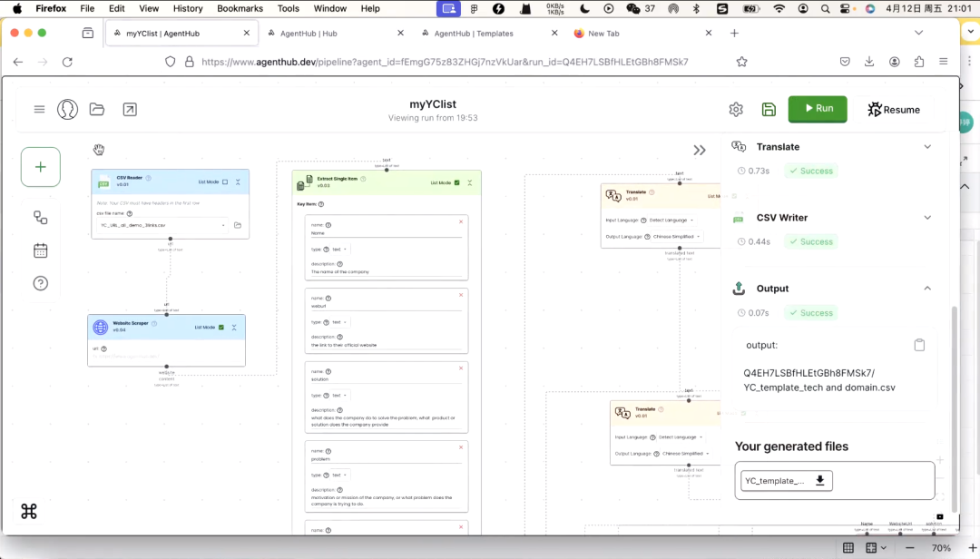Collapse the Website Scraper node
Screen dimensions: 980x559
pyautogui.click(x=234, y=327)
